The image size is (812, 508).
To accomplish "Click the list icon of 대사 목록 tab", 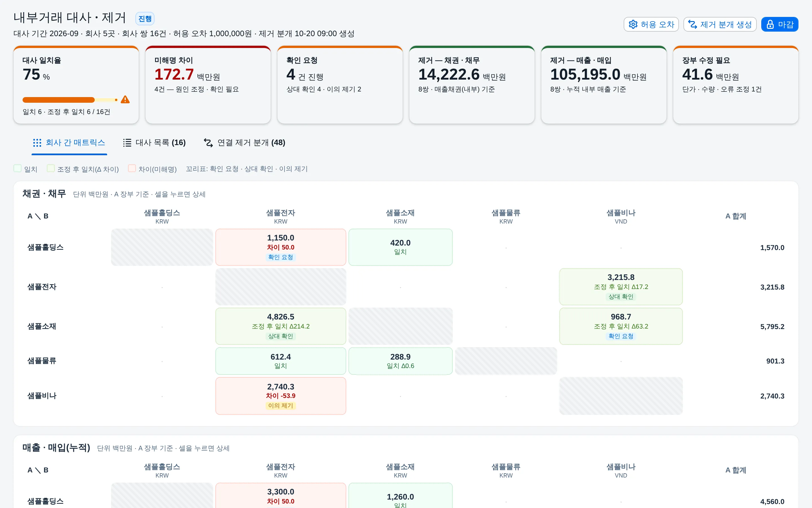I will click(127, 143).
